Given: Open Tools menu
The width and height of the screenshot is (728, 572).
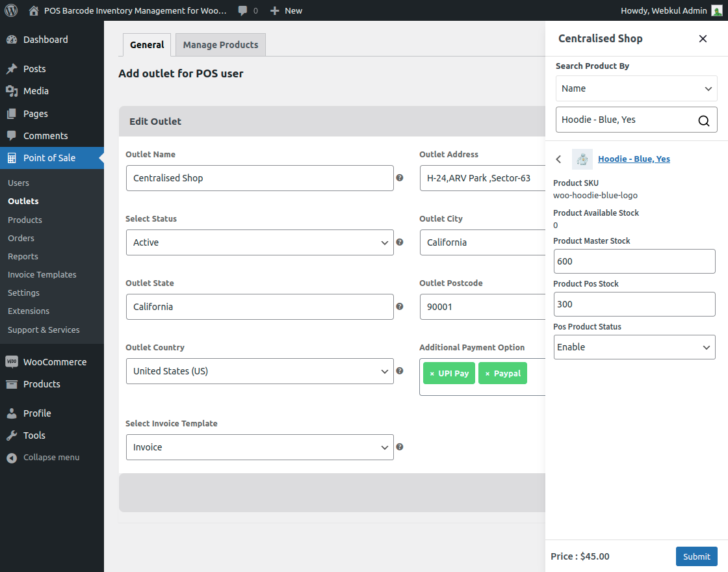Looking at the screenshot, I should [34, 435].
